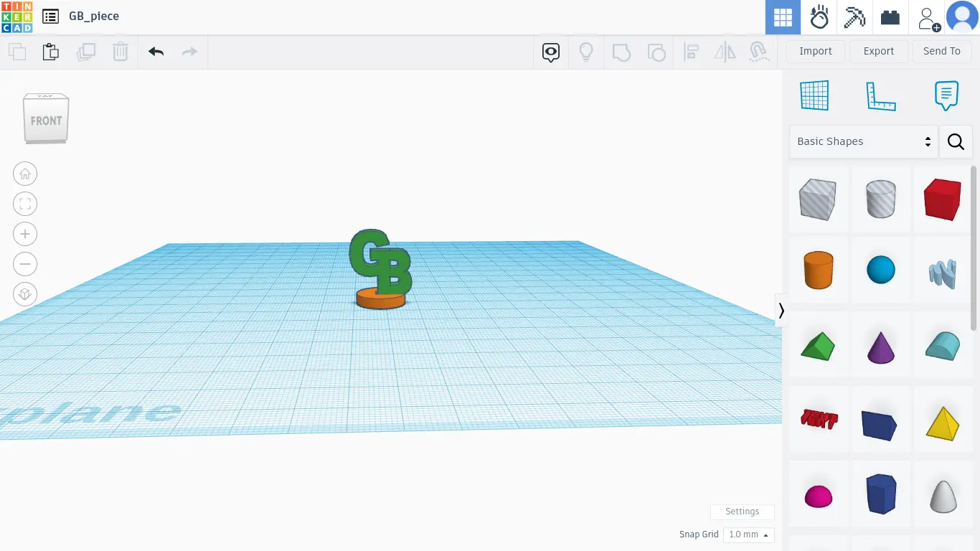Screen dimensions: 980x551
Task: Invite a collaborator with the add-person icon
Action: coord(927,17)
